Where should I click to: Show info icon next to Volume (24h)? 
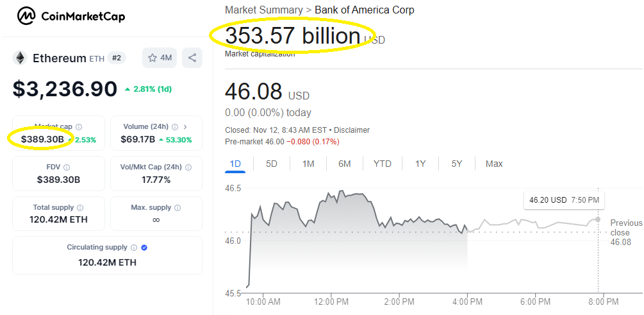[175, 126]
